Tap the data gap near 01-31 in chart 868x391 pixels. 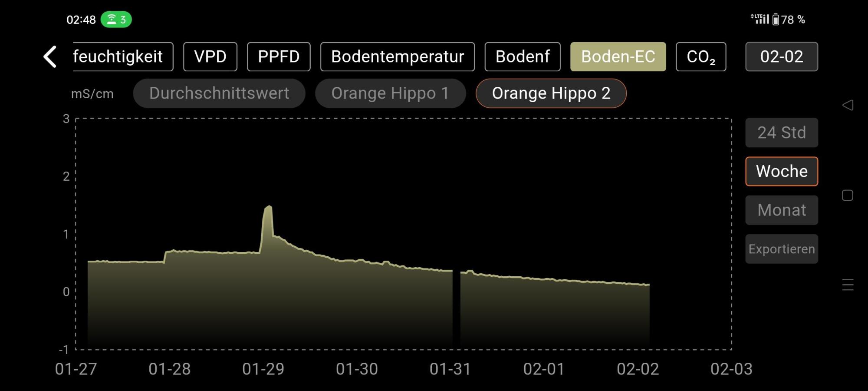pyautogui.click(x=456, y=304)
